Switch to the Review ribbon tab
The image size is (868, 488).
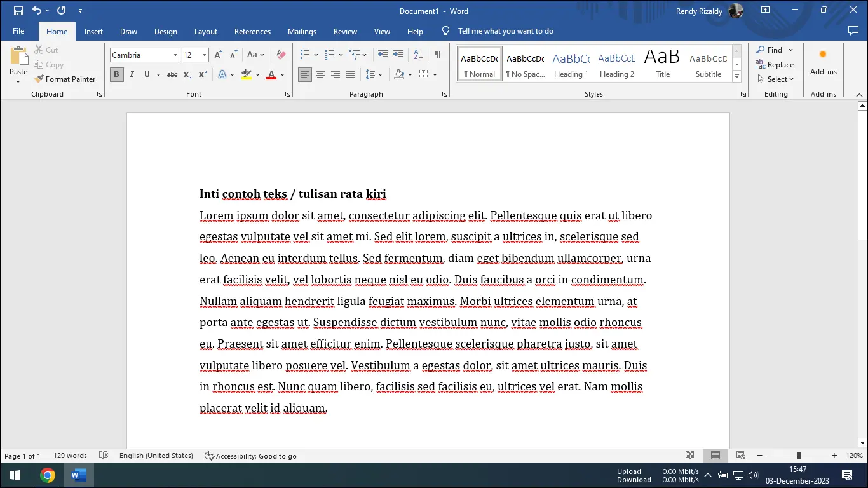tap(345, 31)
